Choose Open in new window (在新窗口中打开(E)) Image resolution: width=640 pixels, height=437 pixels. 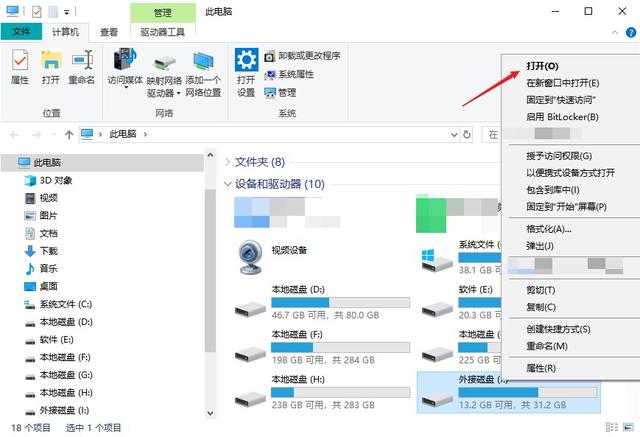563,83
